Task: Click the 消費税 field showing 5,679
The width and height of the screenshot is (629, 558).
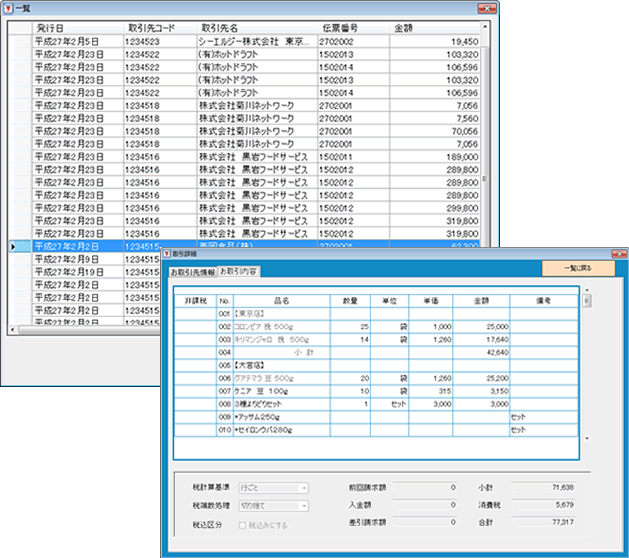Action: point(543,505)
